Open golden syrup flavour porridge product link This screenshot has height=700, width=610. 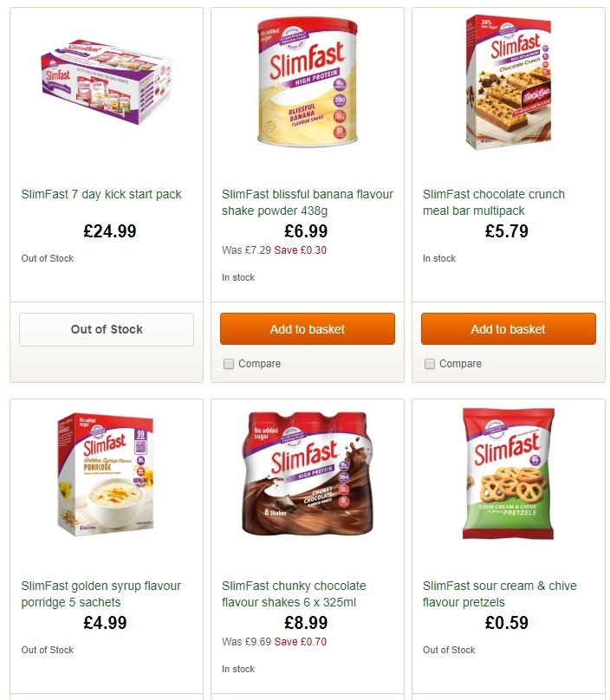(x=101, y=593)
